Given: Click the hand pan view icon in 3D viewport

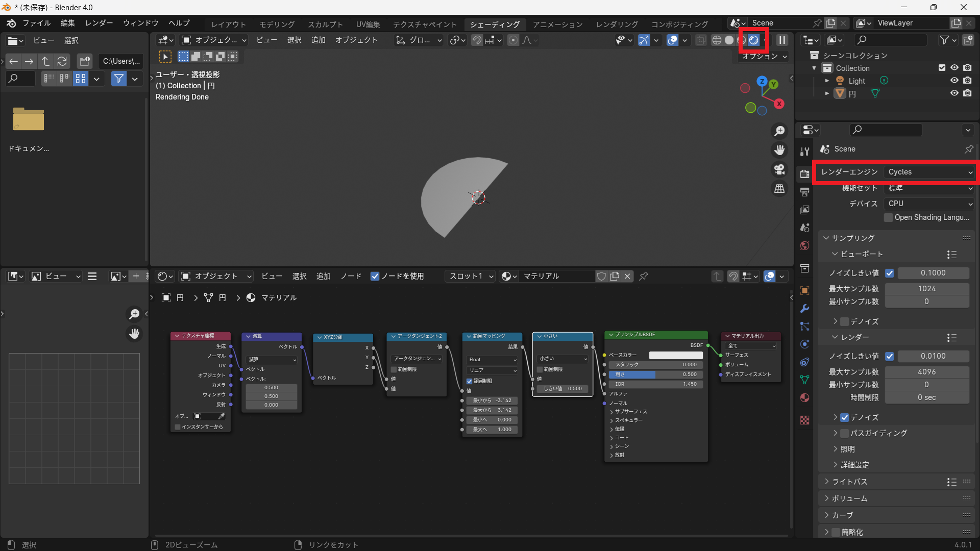Looking at the screenshot, I should coord(779,150).
